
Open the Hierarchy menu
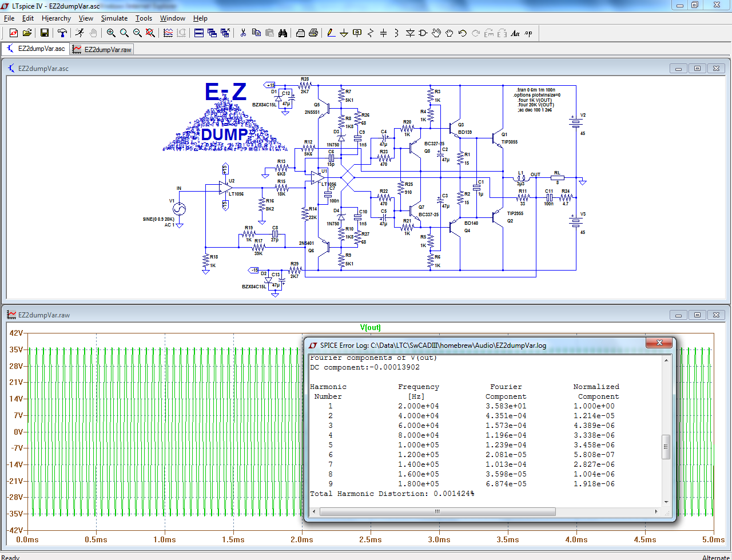56,18
